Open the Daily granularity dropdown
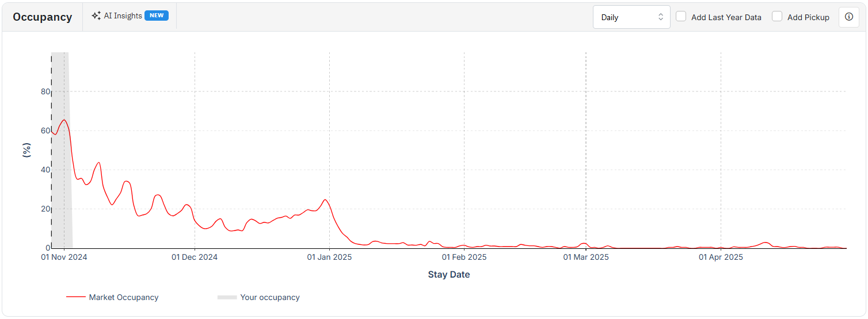868x319 pixels. tap(631, 17)
